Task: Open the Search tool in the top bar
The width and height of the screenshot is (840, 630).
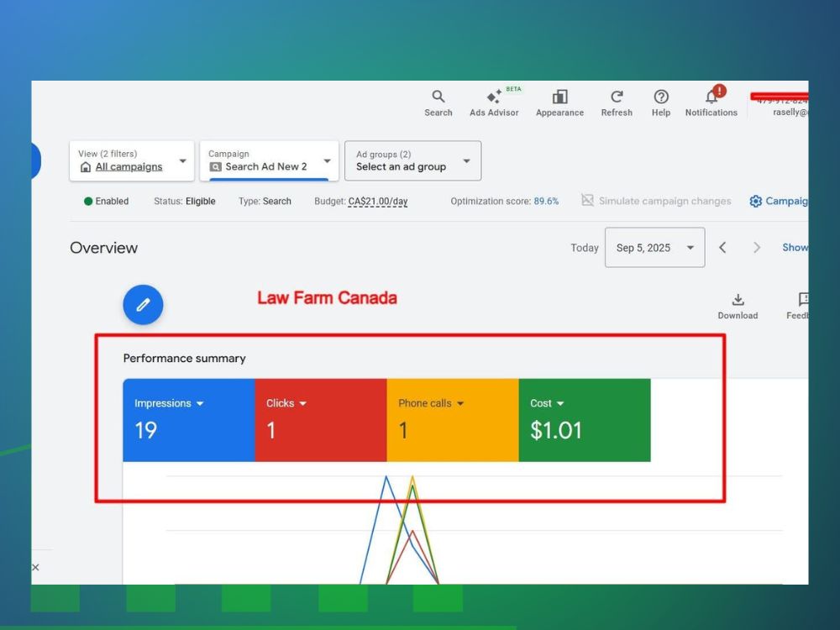Action: pos(438,103)
